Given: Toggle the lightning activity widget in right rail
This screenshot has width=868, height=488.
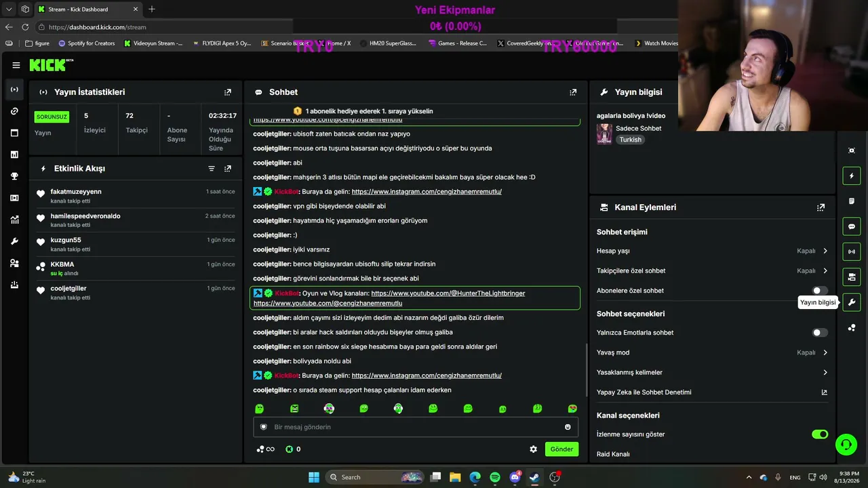Looking at the screenshot, I should pos(852,176).
